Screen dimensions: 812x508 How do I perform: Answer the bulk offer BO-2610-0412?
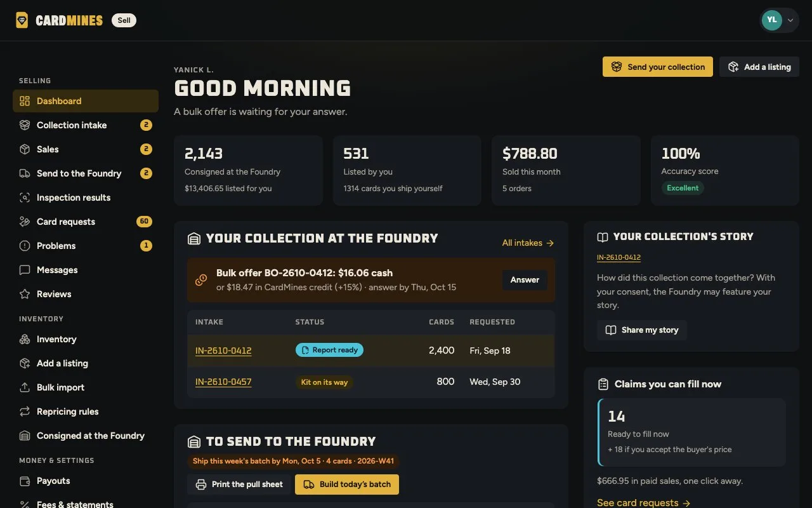[525, 279]
